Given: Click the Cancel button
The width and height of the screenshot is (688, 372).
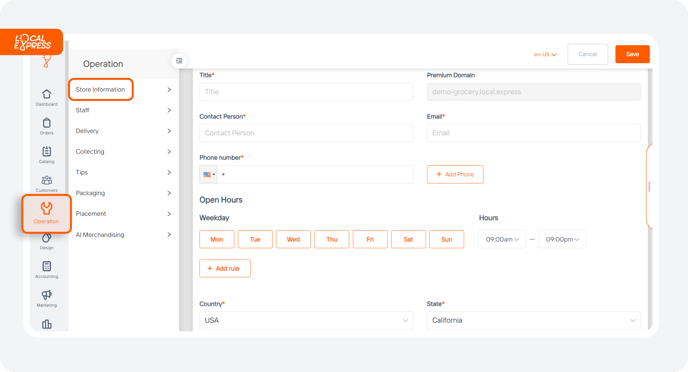Looking at the screenshot, I should click(588, 54).
